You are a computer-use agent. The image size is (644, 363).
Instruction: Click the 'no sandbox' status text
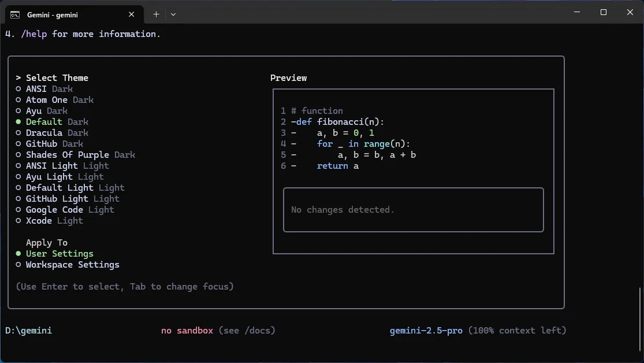(187, 331)
